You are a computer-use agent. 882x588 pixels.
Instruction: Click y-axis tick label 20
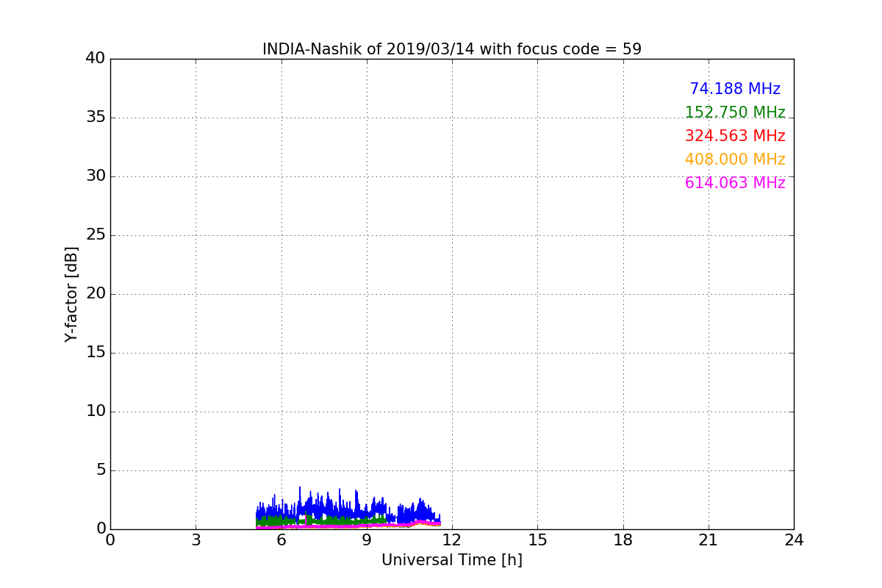[x=96, y=294]
